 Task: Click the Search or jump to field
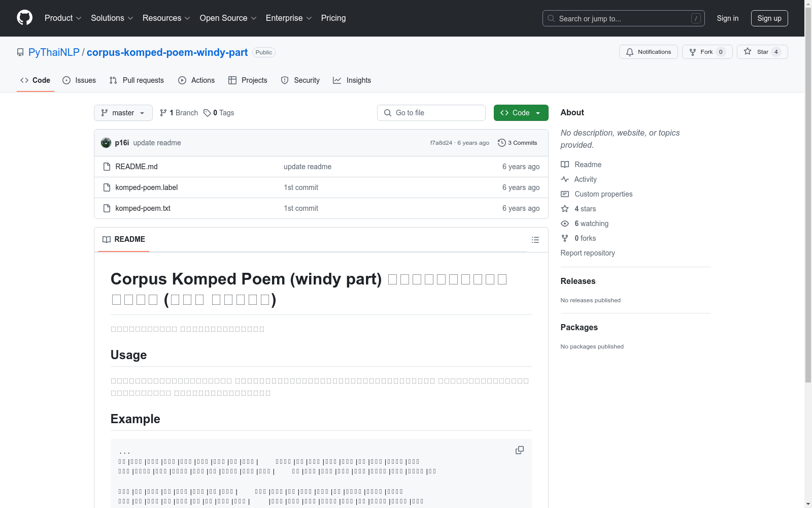pos(624,18)
